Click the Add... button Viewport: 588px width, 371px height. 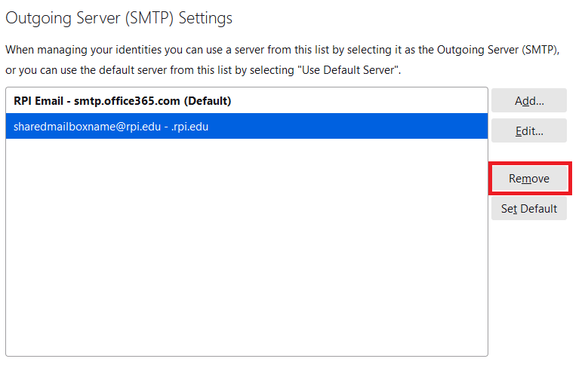pos(529,100)
